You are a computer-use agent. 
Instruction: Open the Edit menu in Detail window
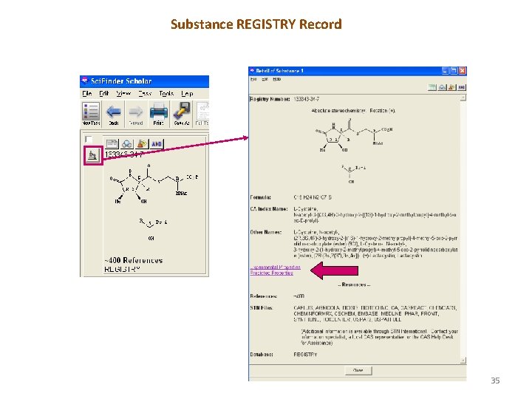point(265,79)
